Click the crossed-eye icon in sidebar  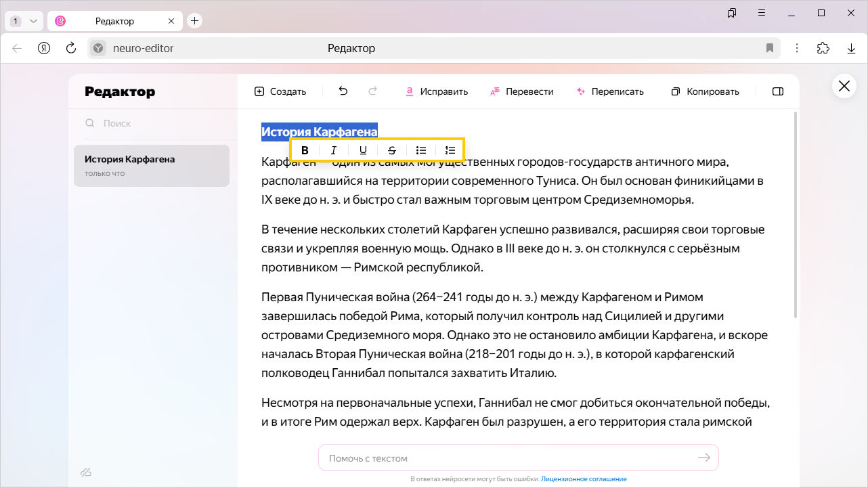coord(86,472)
